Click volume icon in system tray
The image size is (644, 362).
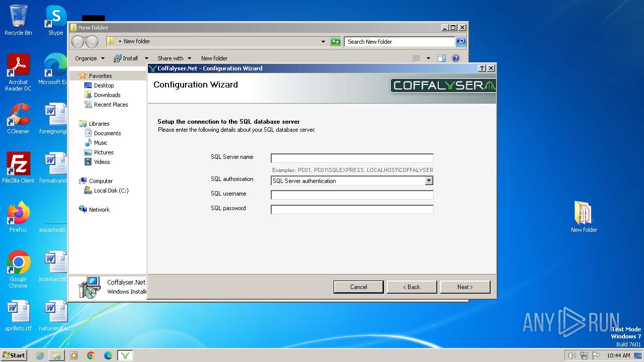coord(572,355)
